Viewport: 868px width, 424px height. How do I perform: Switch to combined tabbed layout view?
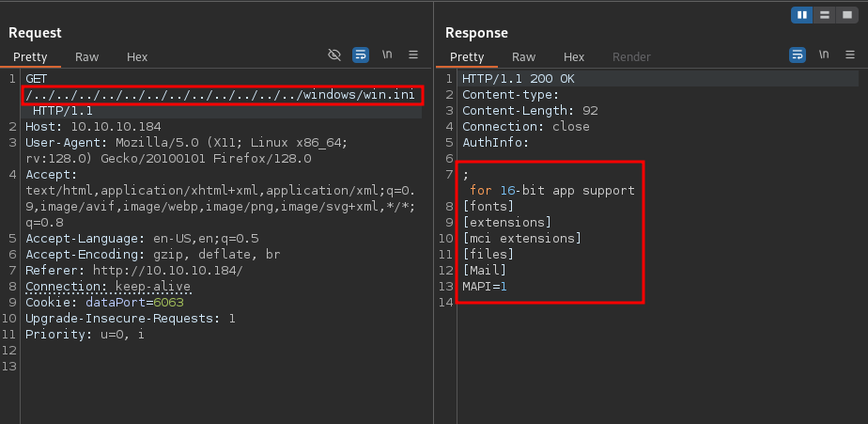click(x=845, y=15)
